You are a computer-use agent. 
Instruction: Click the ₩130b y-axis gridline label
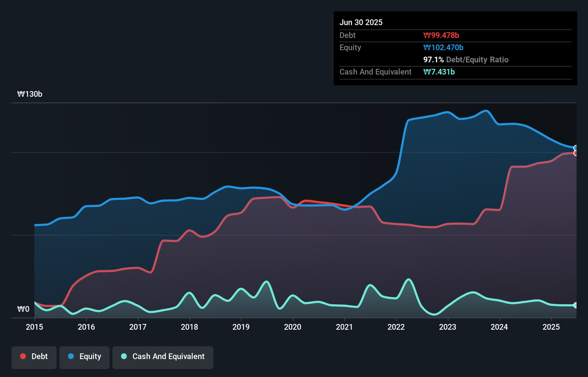(x=30, y=94)
